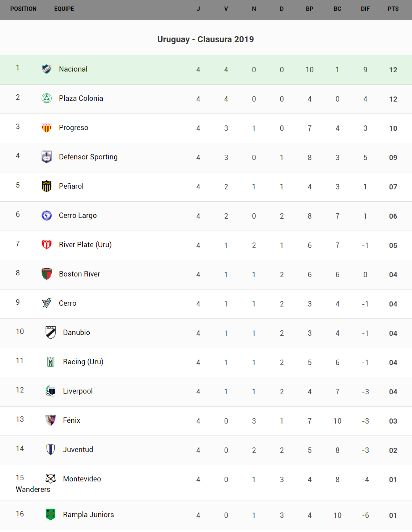Image resolution: width=412 pixels, height=532 pixels.
Task: Click the Boston River shield icon
Action: pyautogui.click(x=47, y=274)
